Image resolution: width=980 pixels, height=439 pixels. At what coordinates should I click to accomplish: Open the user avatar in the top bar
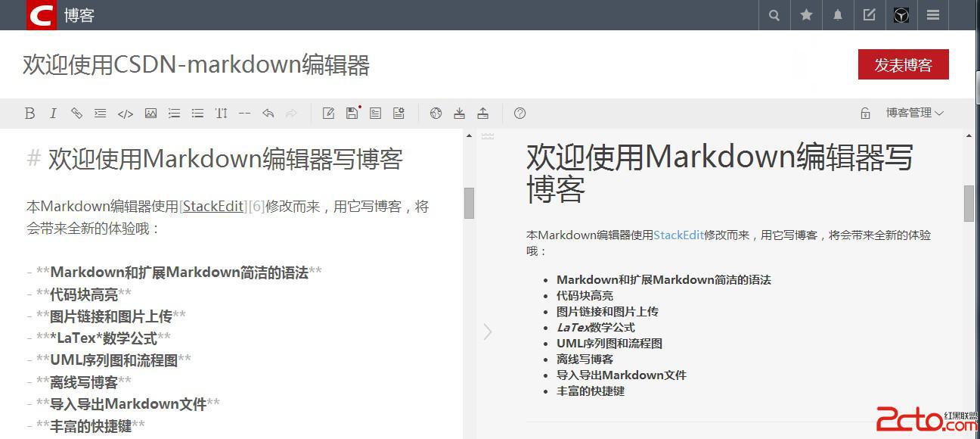click(901, 15)
